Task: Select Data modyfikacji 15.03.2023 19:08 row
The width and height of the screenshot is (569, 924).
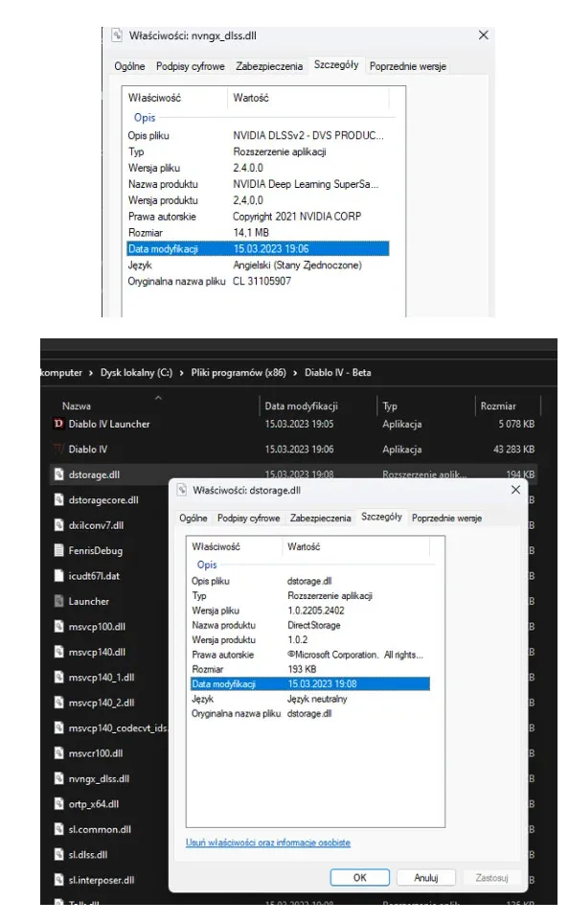Action: (x=310, y=684)
